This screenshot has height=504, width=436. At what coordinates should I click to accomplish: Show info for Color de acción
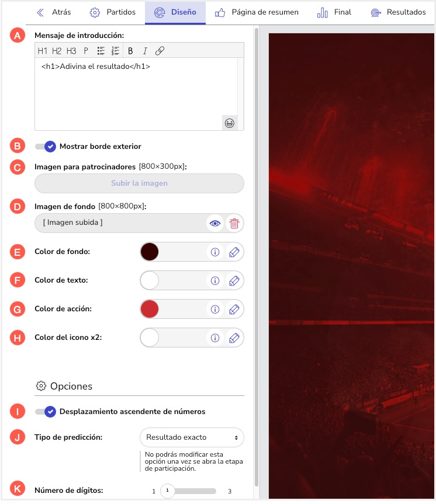[215, 309]
